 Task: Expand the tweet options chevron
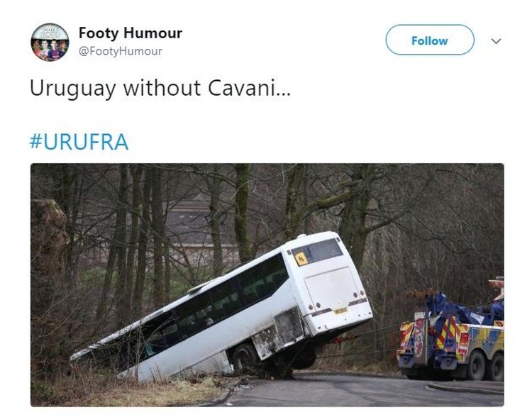(496, 41)
